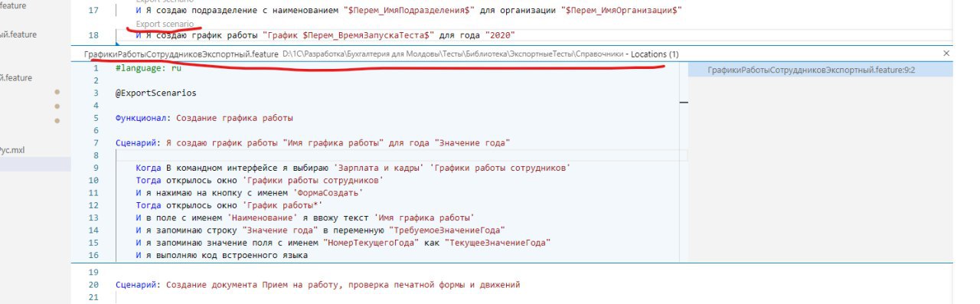Click the 'Сценарий: Я создаю график работы' line

point(312,142)
